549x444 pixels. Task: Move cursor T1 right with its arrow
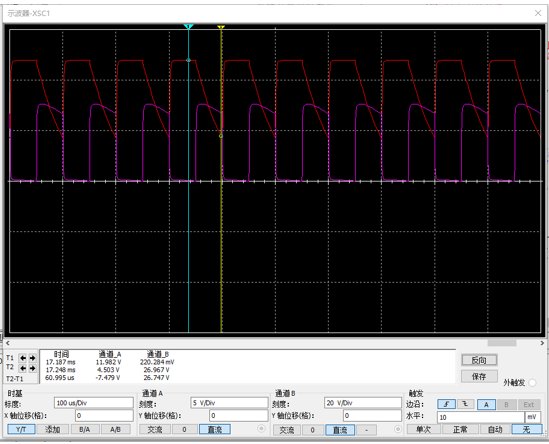[x=33, y=358]
